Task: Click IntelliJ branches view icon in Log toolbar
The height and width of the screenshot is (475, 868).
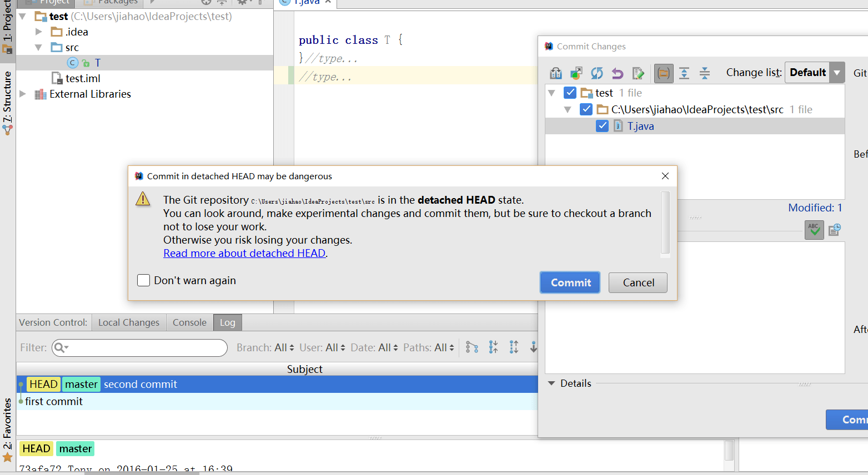Action: pyautogui.click(x=472, y=347)
